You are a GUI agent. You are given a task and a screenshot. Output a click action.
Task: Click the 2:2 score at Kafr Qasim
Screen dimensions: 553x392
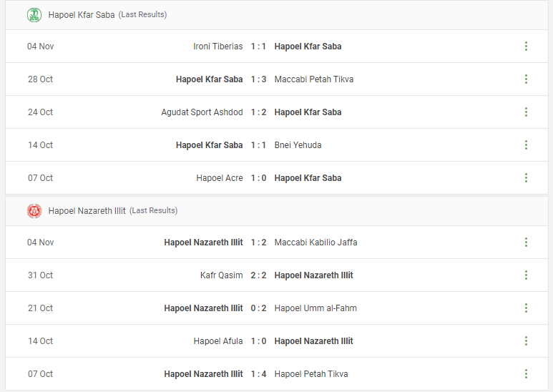(x=258, y=275)
